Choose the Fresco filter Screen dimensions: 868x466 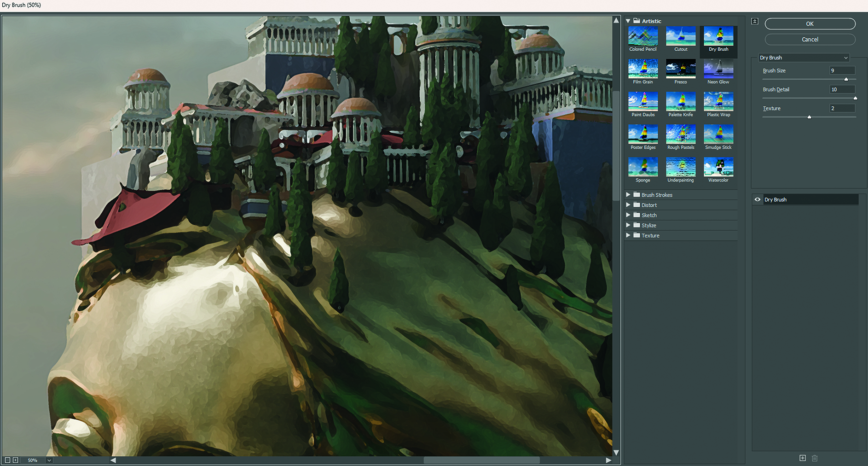(x=681, y=69)
